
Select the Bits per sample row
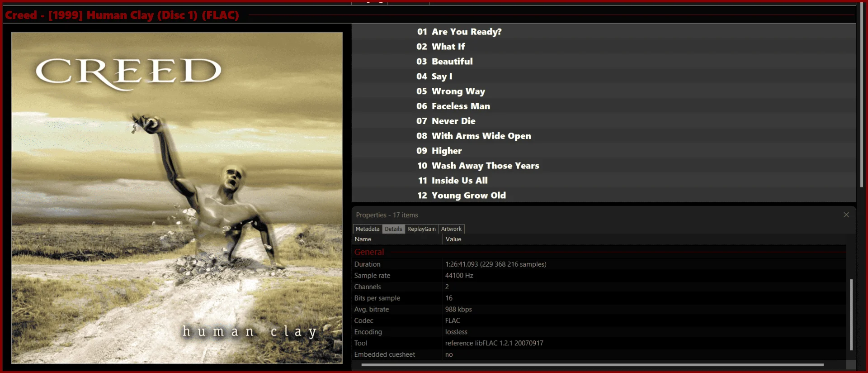pyautogui.click(x=599, y=298)
